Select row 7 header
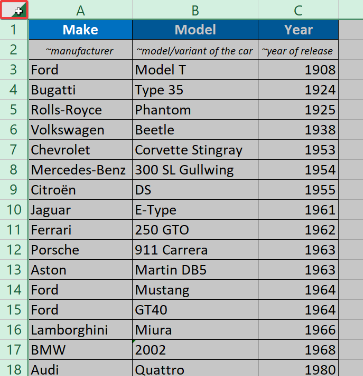The width and height of the screenshot is (363, 376). [14, 150]
